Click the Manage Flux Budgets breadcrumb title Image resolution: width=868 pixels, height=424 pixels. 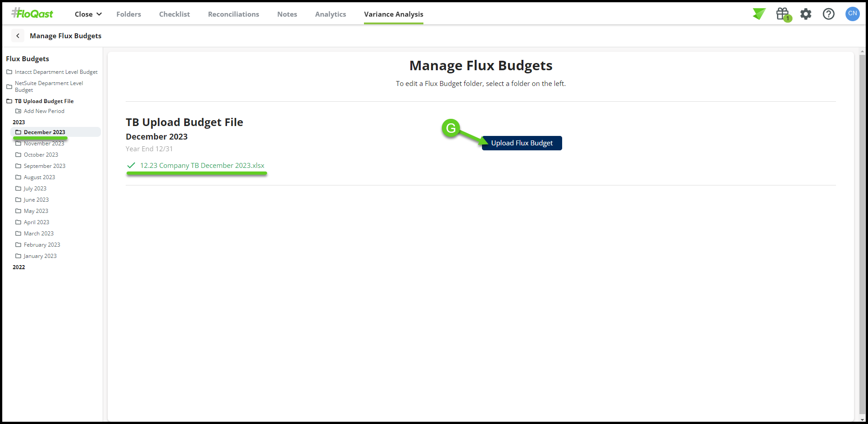66,36
